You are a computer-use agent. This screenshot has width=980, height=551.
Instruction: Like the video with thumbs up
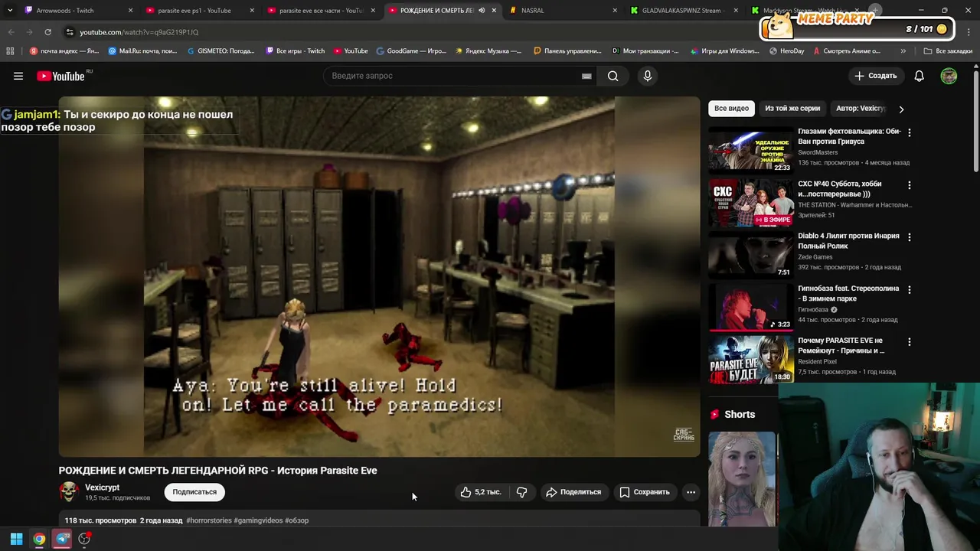(x=480, y=492)
